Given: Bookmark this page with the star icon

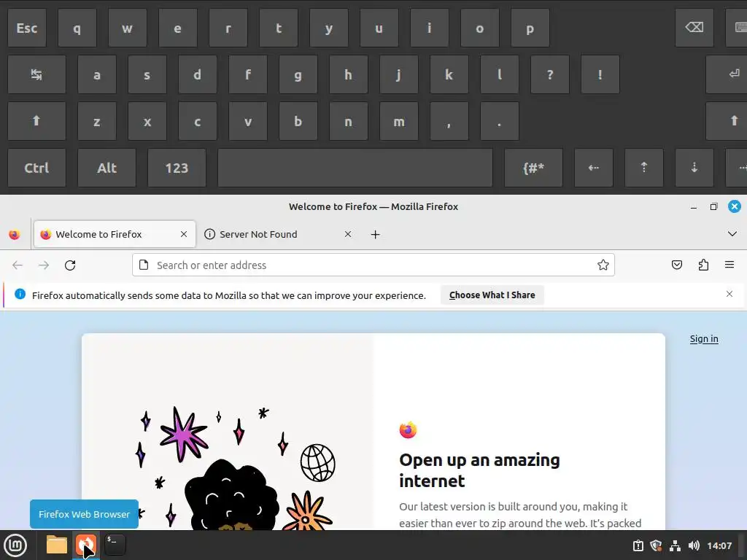Looking at the screenshot, I should click(x=603, y=265).
